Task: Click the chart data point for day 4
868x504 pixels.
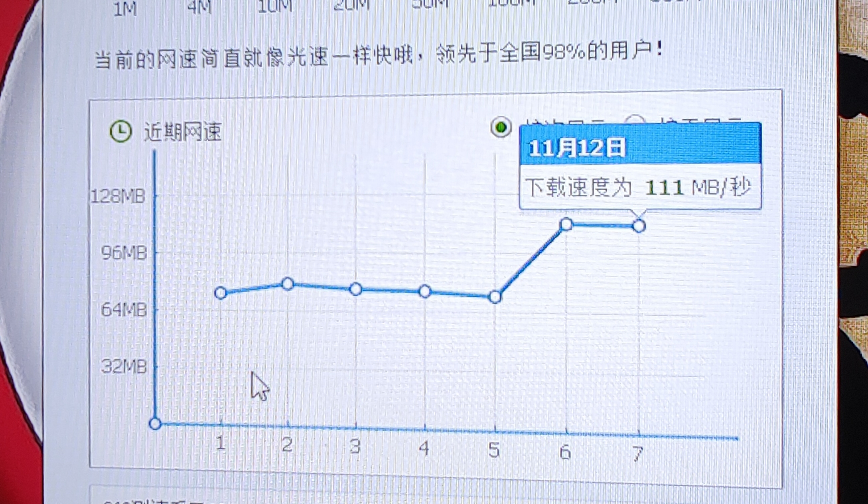Action: [x=425, y=291]
